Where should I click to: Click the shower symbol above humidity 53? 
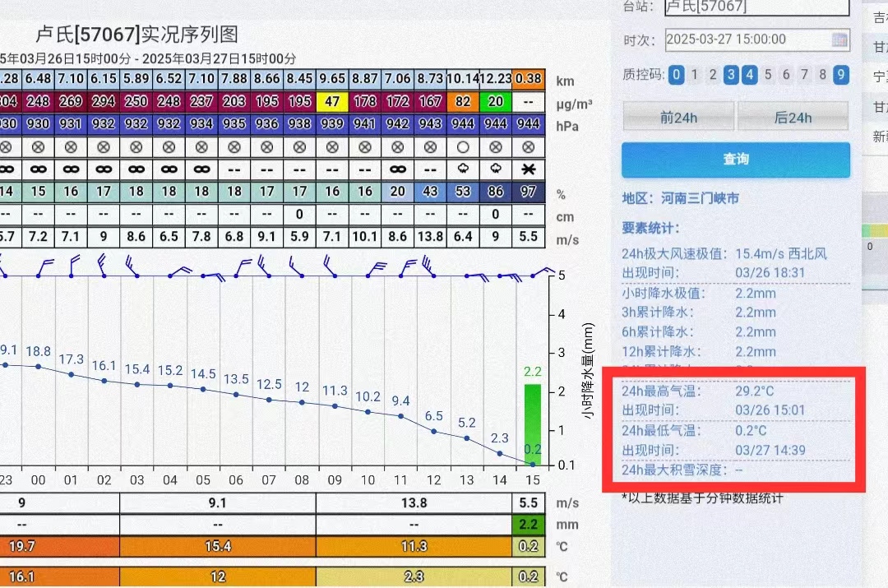pos(463,169)
